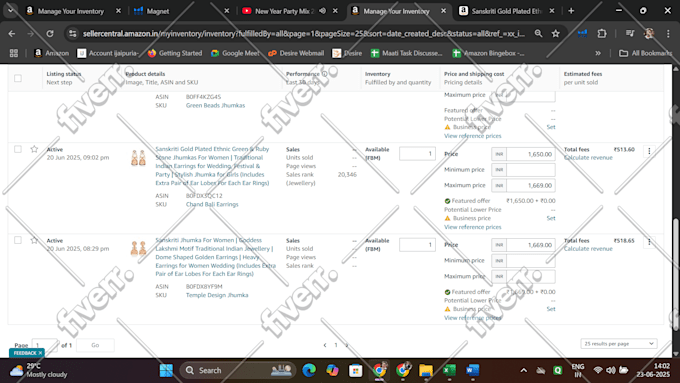This screenshot has width=680, height=383.
Task: Open the volume control in the tray
Action: pos(611,370)
